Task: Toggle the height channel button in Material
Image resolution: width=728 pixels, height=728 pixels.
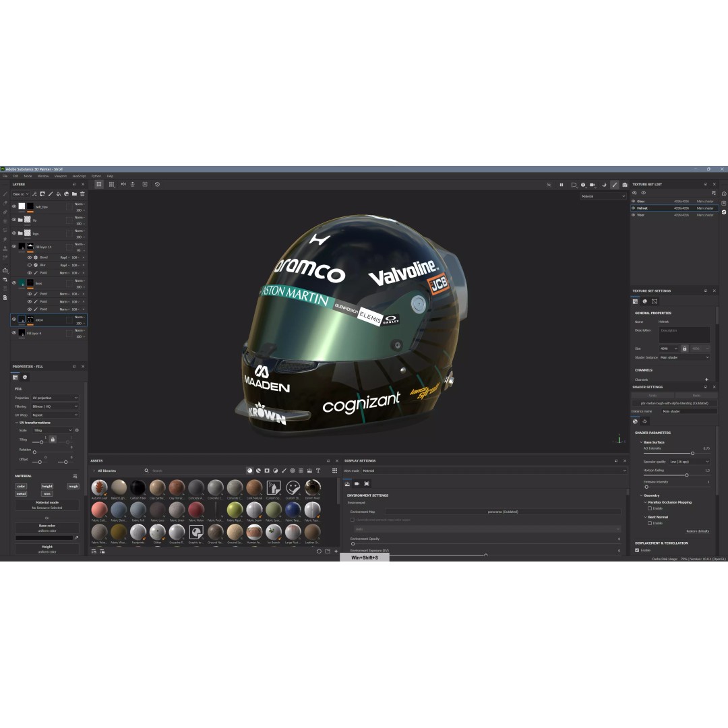Action: pos(47,487)
